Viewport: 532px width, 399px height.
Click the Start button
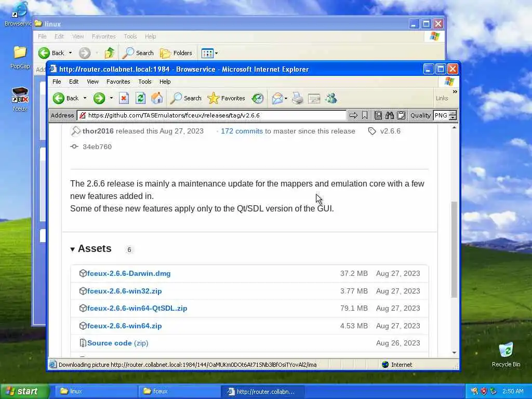pyautogui.click(x=24, y=392)
